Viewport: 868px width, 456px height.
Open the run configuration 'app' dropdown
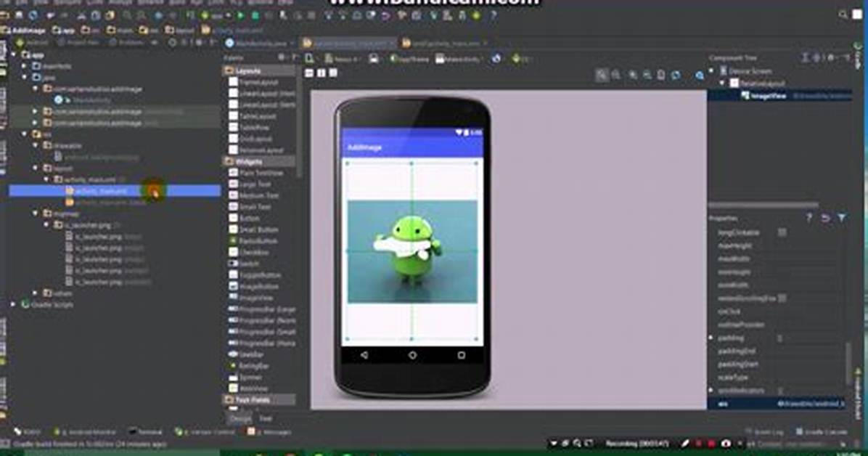click(216, 16)
